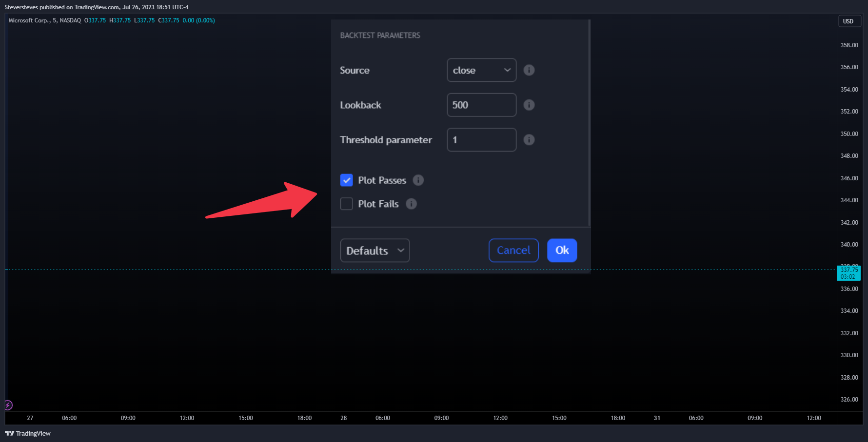This screenshot has height=442, width=868.
Task: Click the BACKTEST PARAMETERS heading
Action: pos(380,36)
